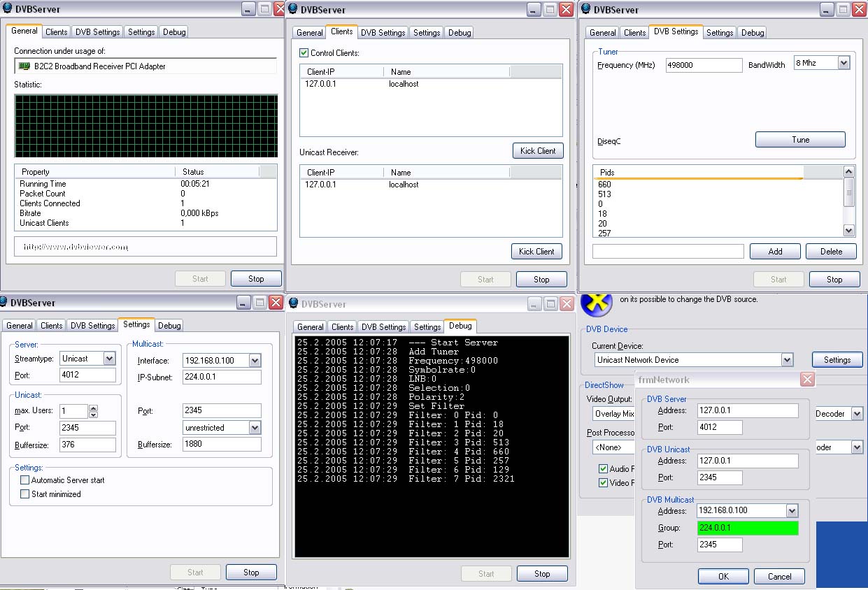The image size is (868, 590).
Task: Enable the Start minimized option
Action: click(25, 494)
